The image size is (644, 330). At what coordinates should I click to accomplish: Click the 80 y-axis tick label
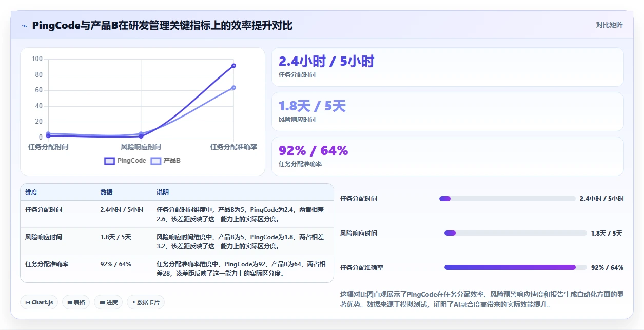(39, 75)
